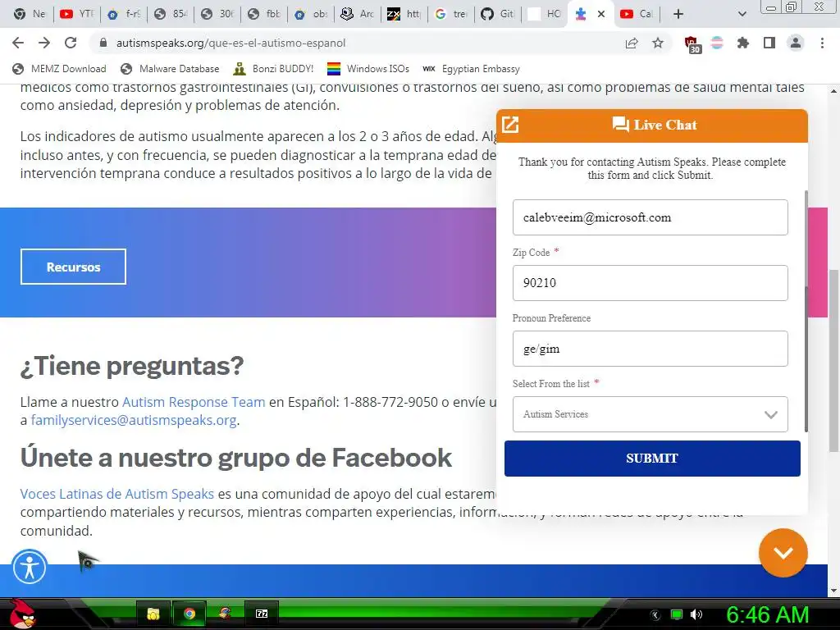Expand the Autism Services dropdown list
840x630 pixels.
(x=650, y=414)
